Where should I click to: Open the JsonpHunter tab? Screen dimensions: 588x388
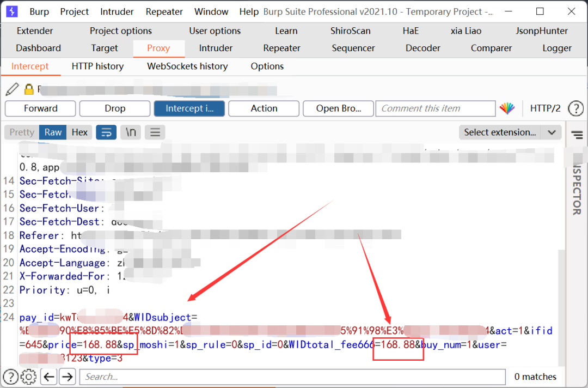(x=542, y=31)
